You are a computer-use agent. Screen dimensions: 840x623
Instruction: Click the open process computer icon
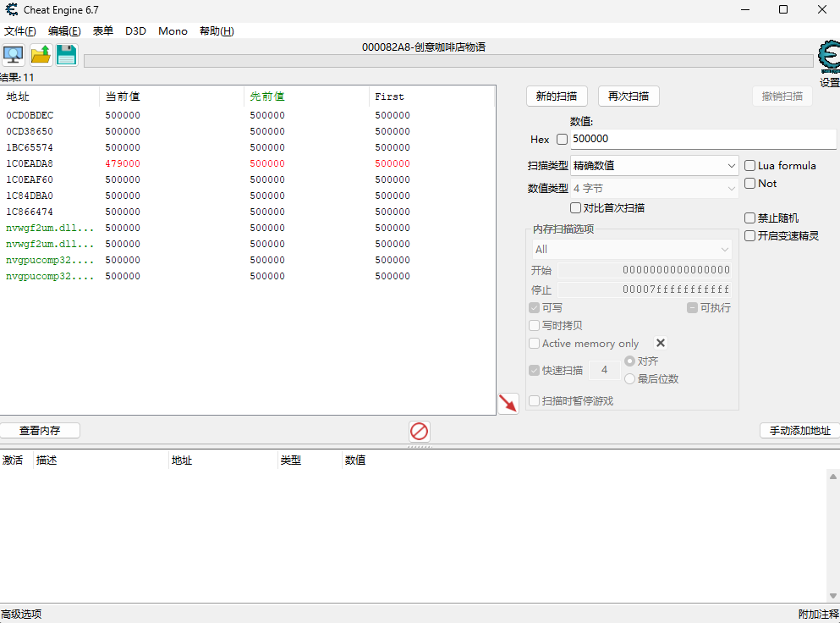point(14,56)
